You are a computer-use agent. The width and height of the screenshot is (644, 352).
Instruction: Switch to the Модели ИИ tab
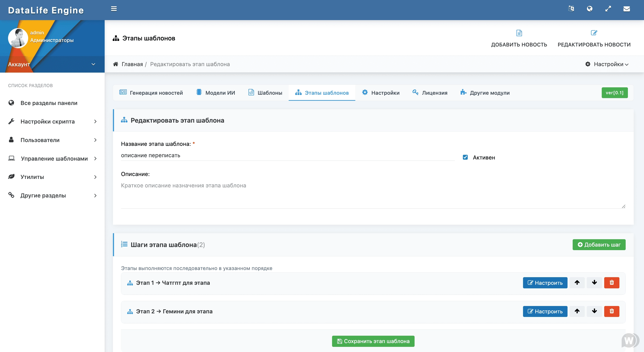pos(216,93)
